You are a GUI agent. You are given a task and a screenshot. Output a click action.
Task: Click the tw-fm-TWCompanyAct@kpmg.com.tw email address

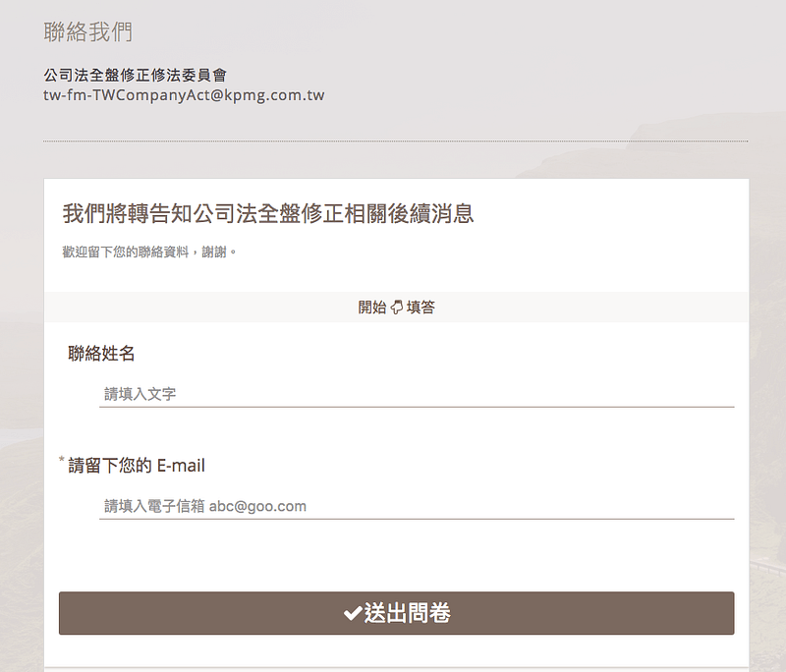(184, 95)
